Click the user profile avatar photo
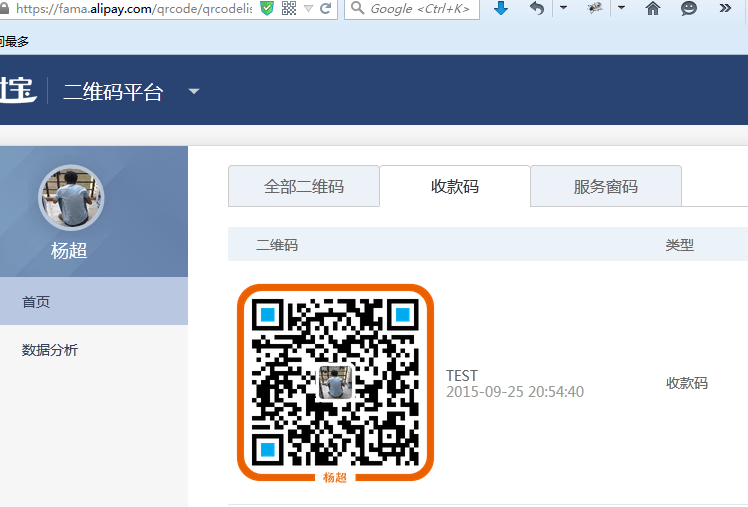748x507 pixels. [71, 197]
